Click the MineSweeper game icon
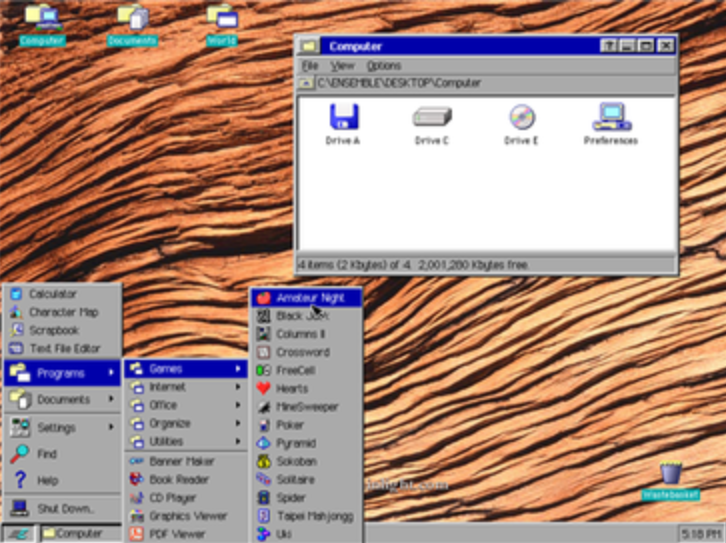The image size is (726, 543). [x=263, y=407]
